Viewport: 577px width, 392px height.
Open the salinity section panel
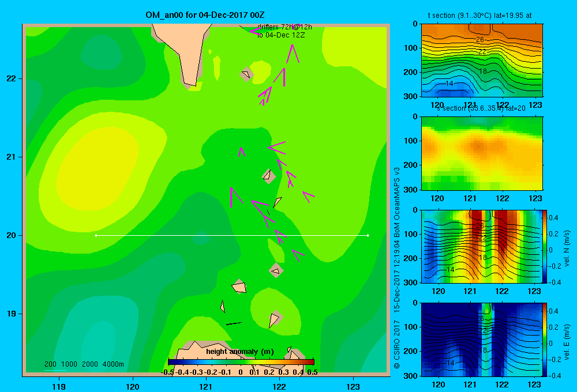[482, 153]
